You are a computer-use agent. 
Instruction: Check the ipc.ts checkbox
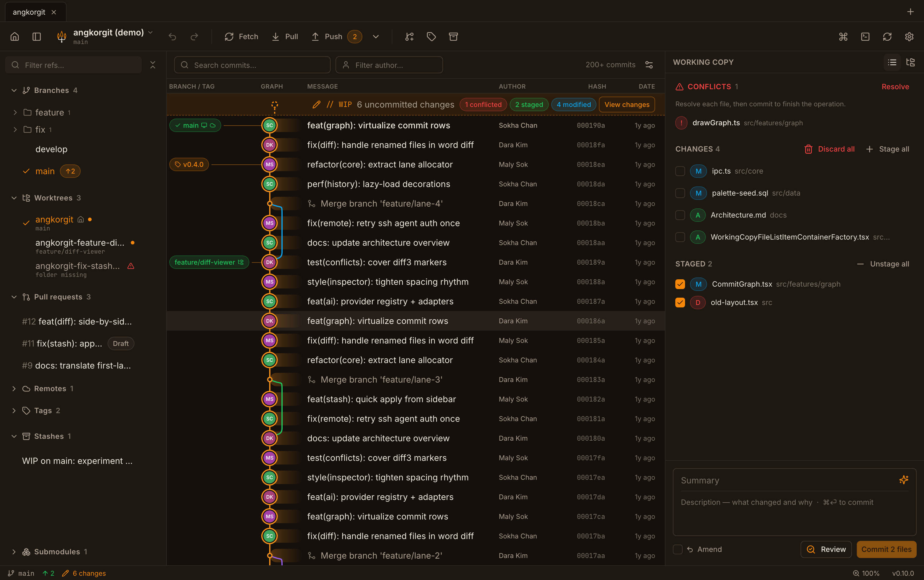tap(680, 171)
